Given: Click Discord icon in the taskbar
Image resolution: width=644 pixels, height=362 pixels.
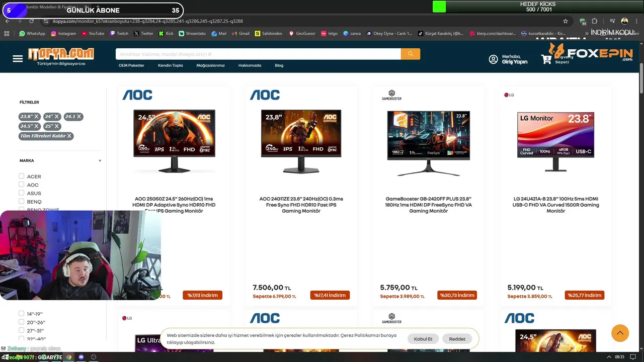Looking at the screenshot, I should point(81,357).
